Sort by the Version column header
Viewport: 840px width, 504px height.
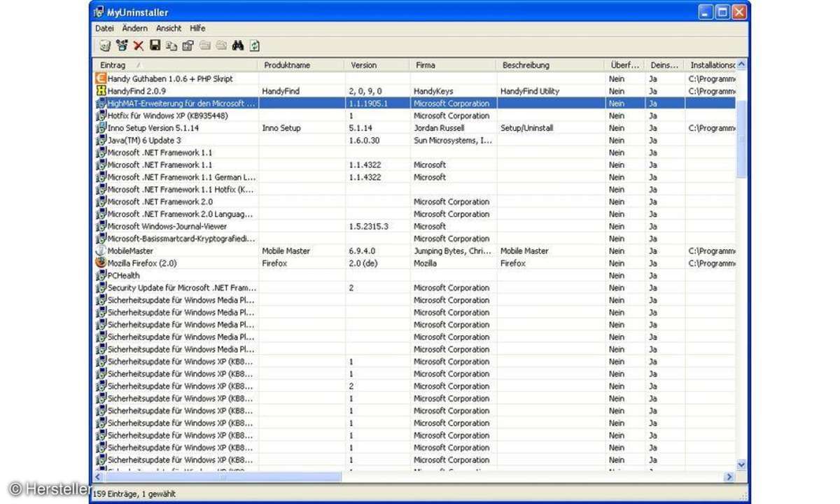(x=377, y=65)
